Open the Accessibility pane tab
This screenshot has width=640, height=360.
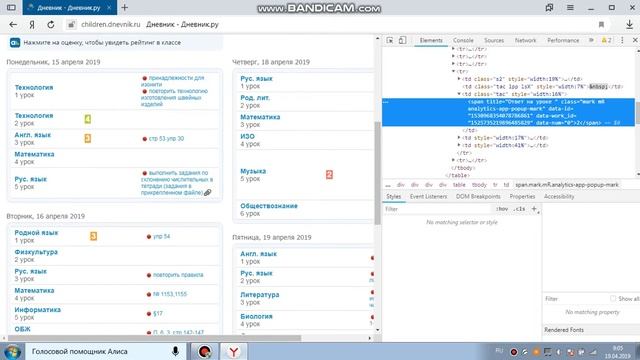pos(559,196)
